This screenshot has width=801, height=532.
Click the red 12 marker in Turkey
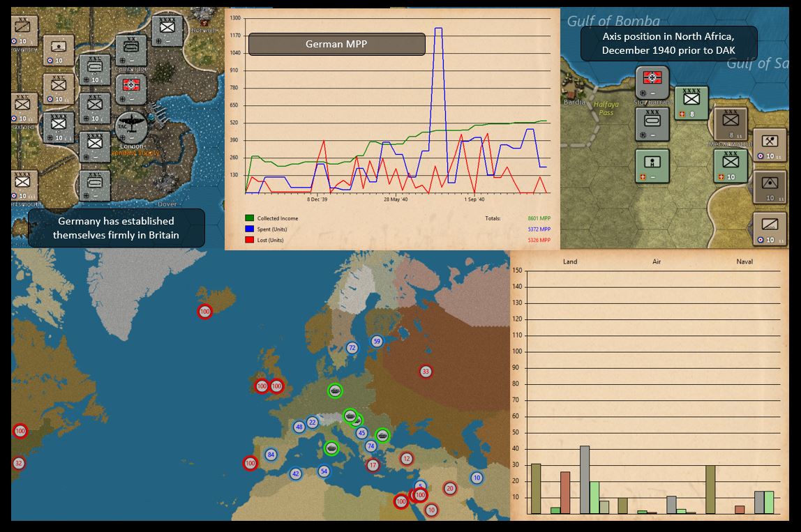407,459
